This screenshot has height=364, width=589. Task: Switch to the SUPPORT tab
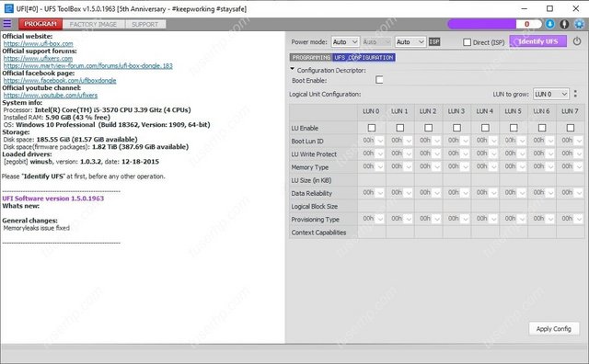[x=145, y=25]
